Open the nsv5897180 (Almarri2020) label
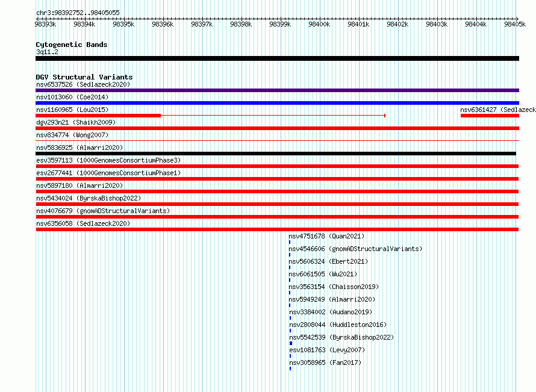The image size is (536, 392). click(x=79, y=185)
